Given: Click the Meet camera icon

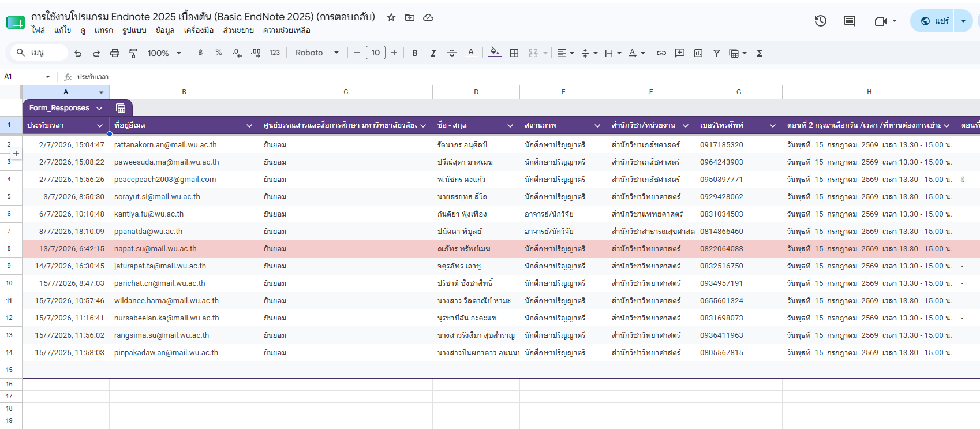Looking at the screenshot, I should click(881, 21).
